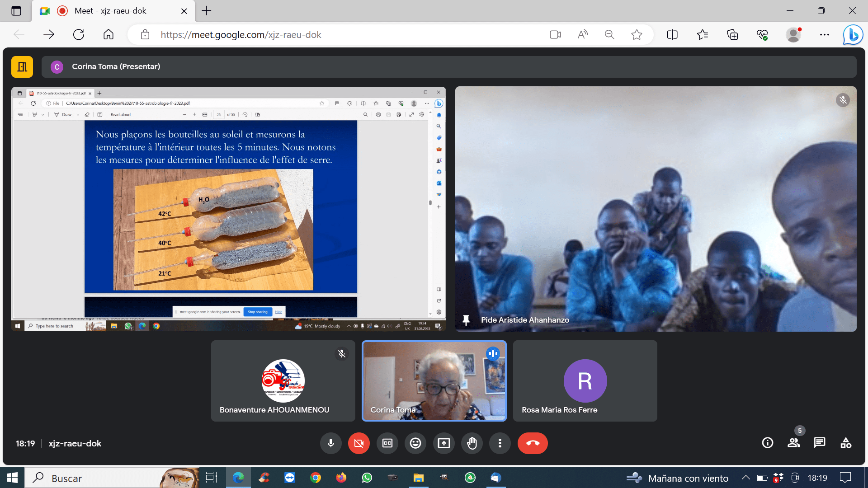Screen dimensions: 868x488
Task: Click Present now screen share button
Action: coord(444,443)
